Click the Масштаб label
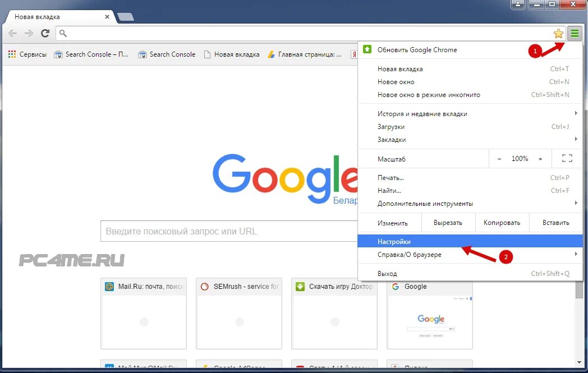This screenshot has height=373, width=588. coord(392,159)
